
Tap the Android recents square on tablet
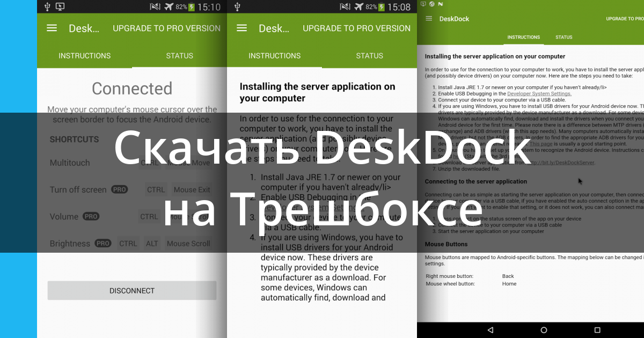pyautogui.click(x=597, y=330)
